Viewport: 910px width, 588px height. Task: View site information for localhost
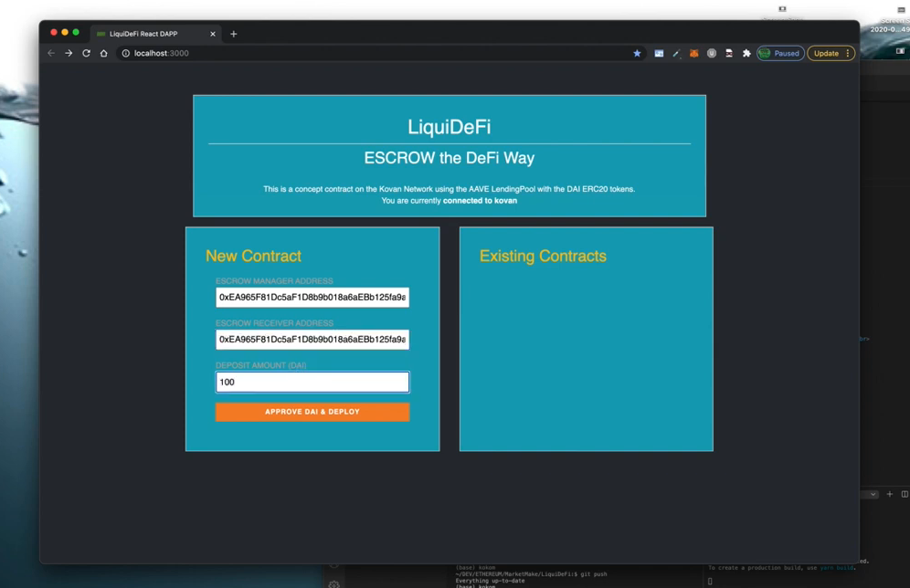pyautogui.click(x=125, y=53)
